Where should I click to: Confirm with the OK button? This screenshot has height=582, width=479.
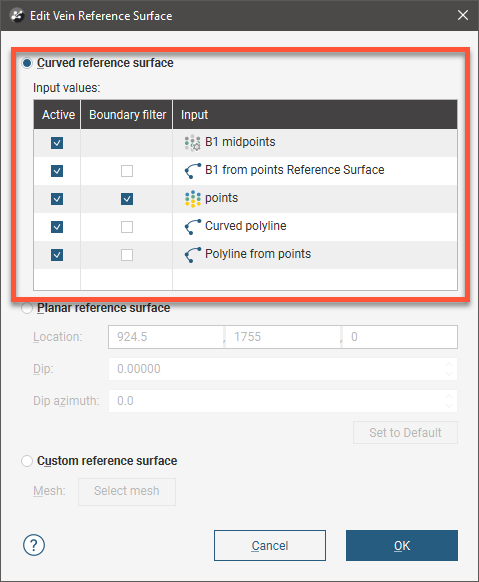(402, 545)
